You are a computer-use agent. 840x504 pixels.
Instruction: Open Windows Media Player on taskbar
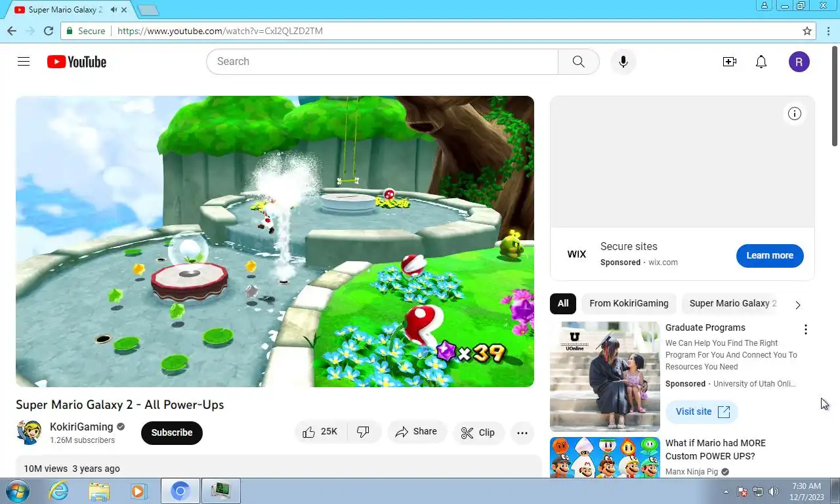(138, 491)
